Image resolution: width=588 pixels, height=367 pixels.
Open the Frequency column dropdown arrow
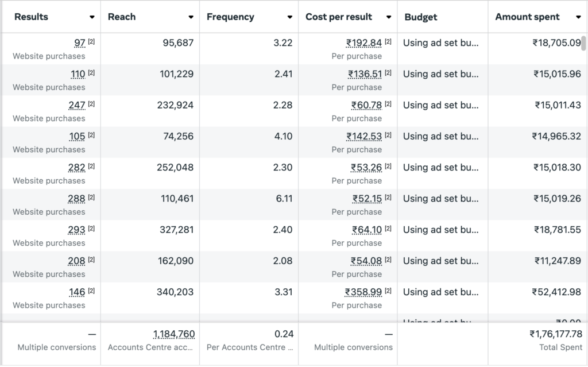(289, 17)
